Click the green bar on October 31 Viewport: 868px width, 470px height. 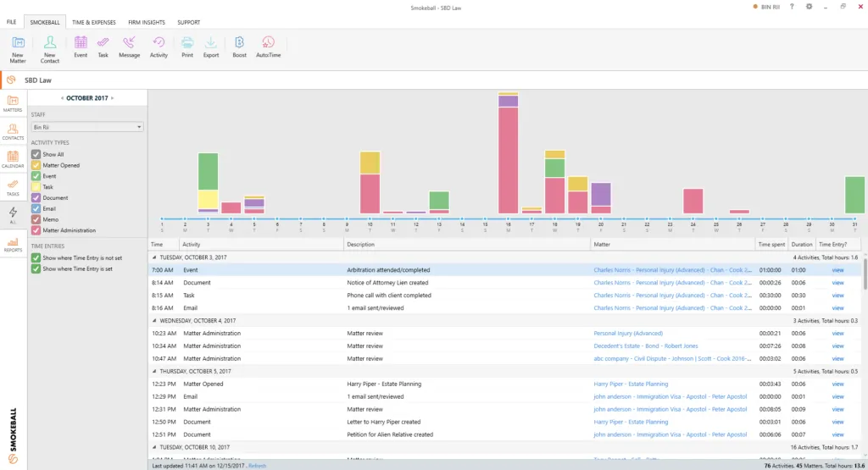(854, 195)
